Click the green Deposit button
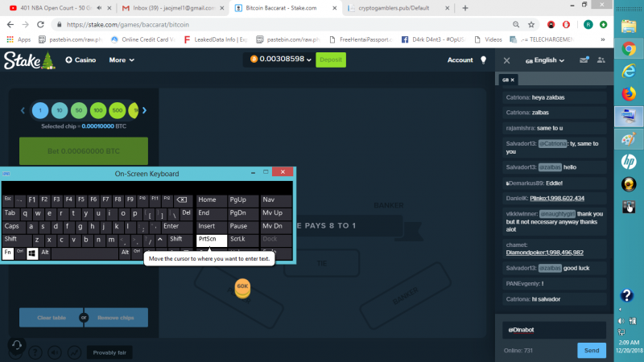644x362 pixels. 331,60
